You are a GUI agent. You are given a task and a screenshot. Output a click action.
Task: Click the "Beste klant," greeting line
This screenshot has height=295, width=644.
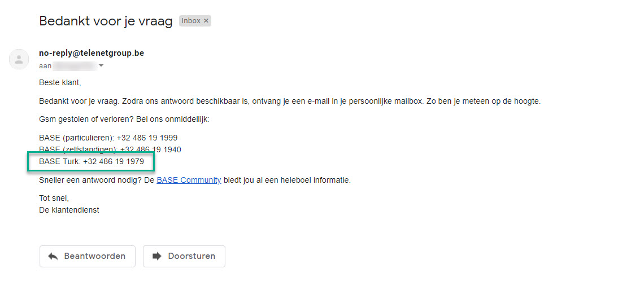[60, 82]
